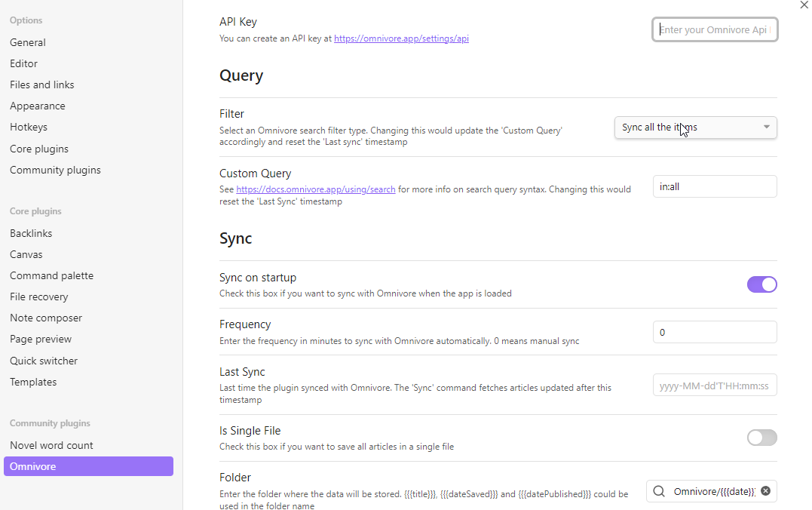Go to Hotkeys settings
The width and height of the screenshot is (812, 510).
[x=29, y=127]
